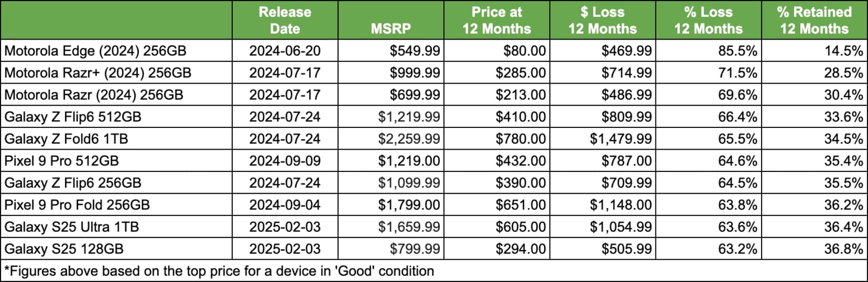Click the $2,259.99 MSRP cell
This screenshot has height=282, width=868.
(x=391, y=139)
